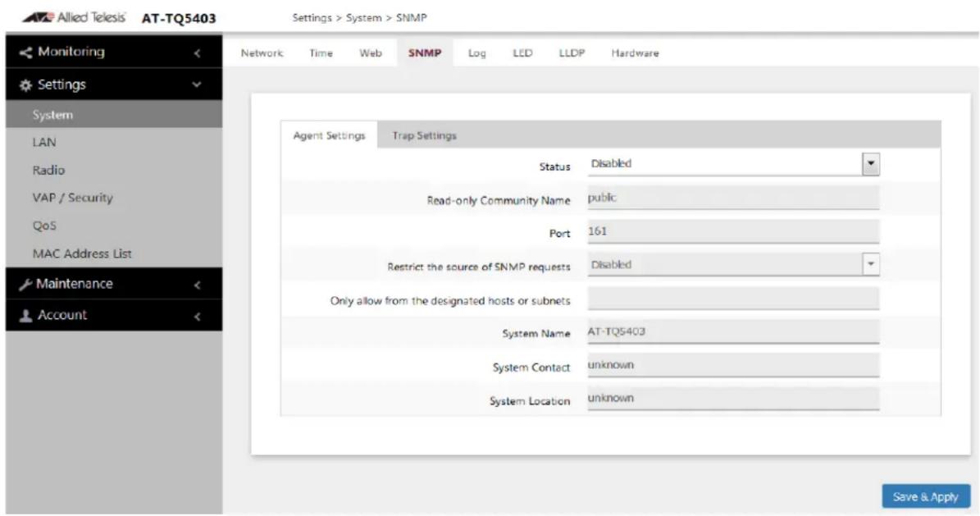Open the Trap Settings sub-tab
The height and width of the screenshot is (516, 980).
(x=424, y=135)
